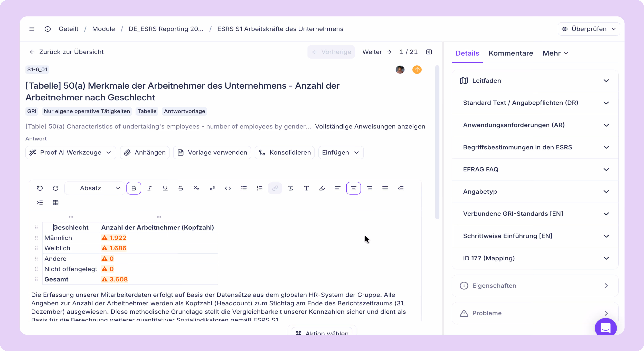Screen dimensions: 644x351
Task: Open the Einfügen dropdown
Action: coord(341,152)
